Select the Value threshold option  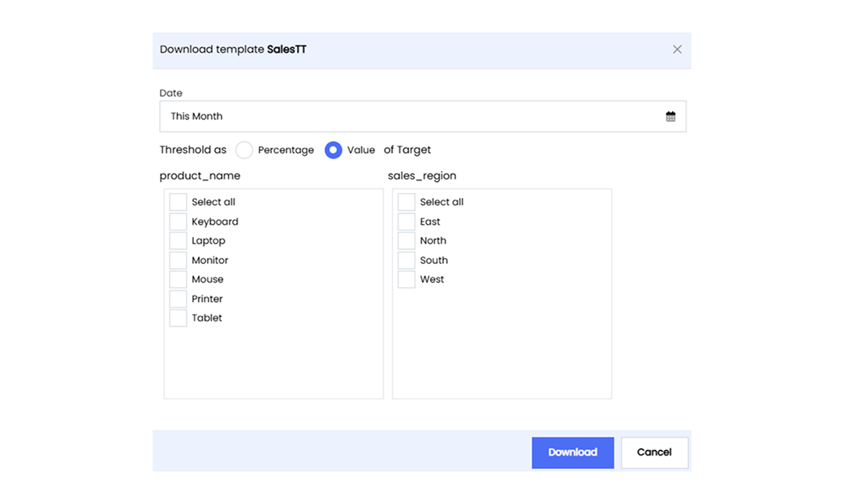point(333,150)
